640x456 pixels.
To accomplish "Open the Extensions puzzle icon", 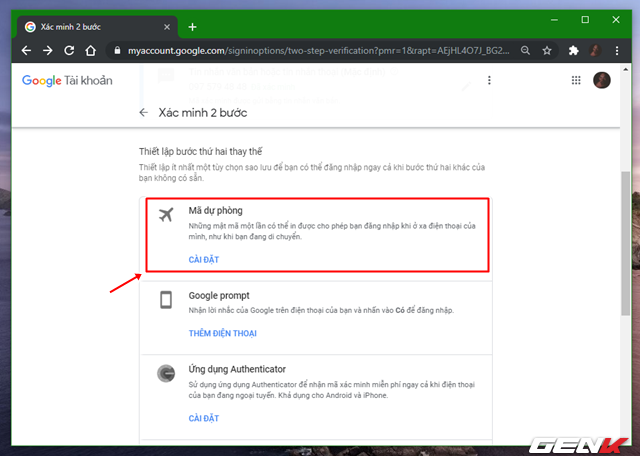I will [x=573, y=51].
